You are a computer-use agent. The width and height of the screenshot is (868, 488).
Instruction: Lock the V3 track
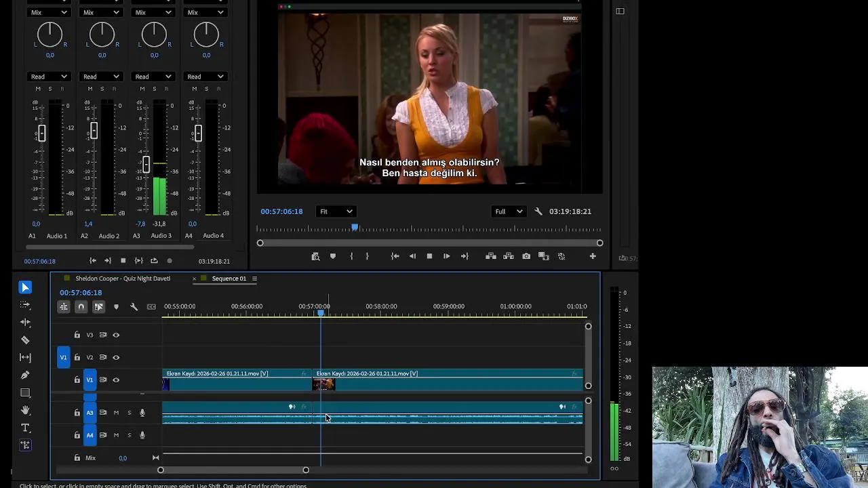coord(77,335)
